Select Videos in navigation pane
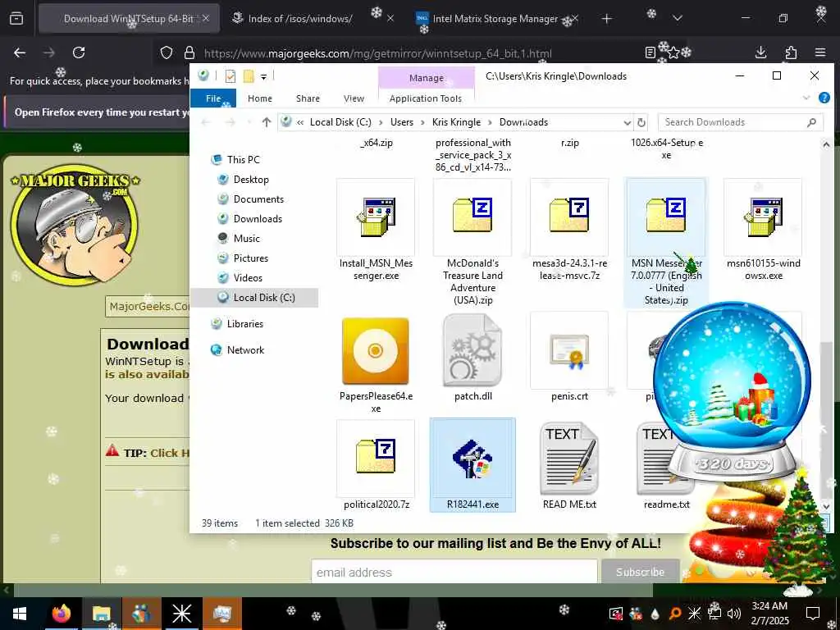 click(x=248, y=278)
